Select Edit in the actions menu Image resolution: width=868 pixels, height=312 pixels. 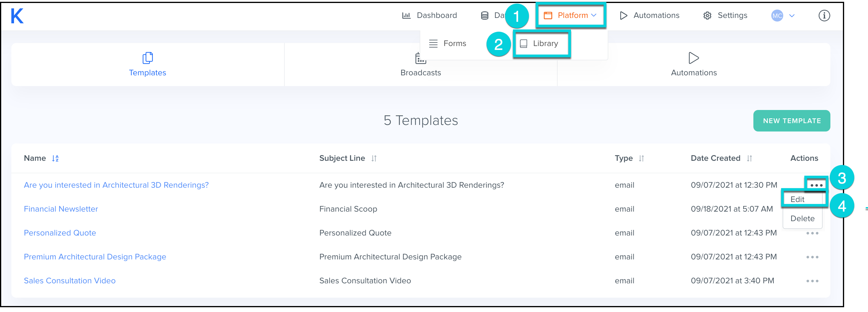797,199
